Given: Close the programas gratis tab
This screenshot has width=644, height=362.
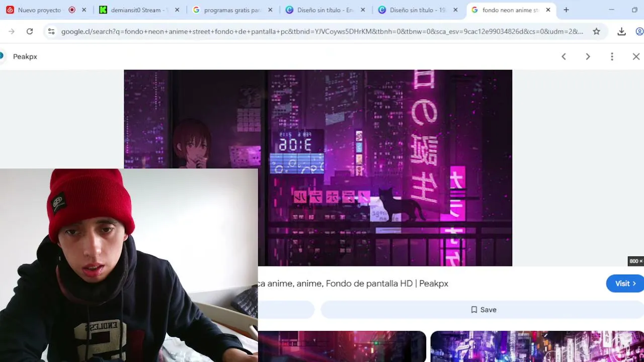Looking at the screenshot, I should coord(270,10).
